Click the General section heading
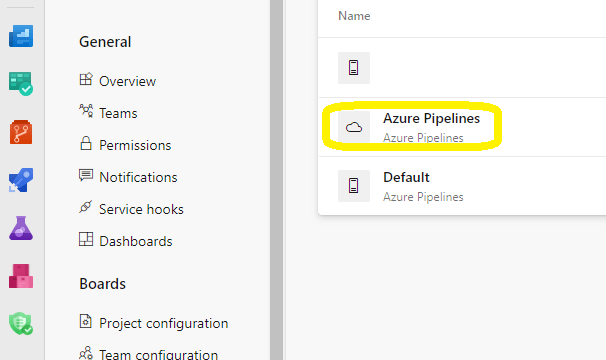Screen dimensions: 606x360 pos(105,42)
